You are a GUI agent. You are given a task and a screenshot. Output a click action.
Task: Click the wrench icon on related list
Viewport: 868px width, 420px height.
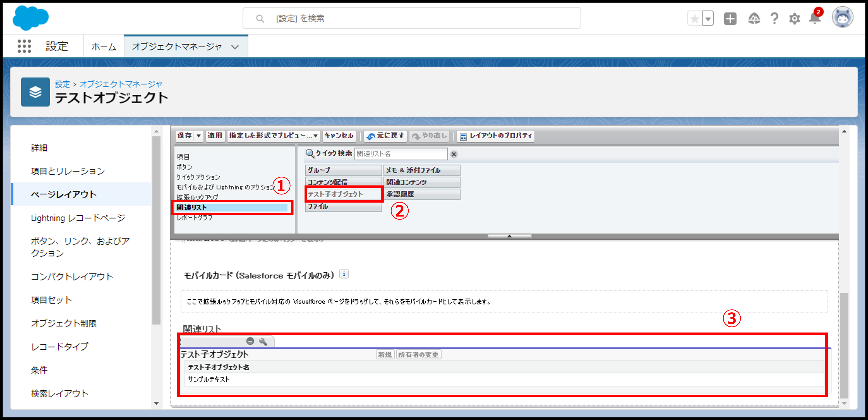(263, 342)
